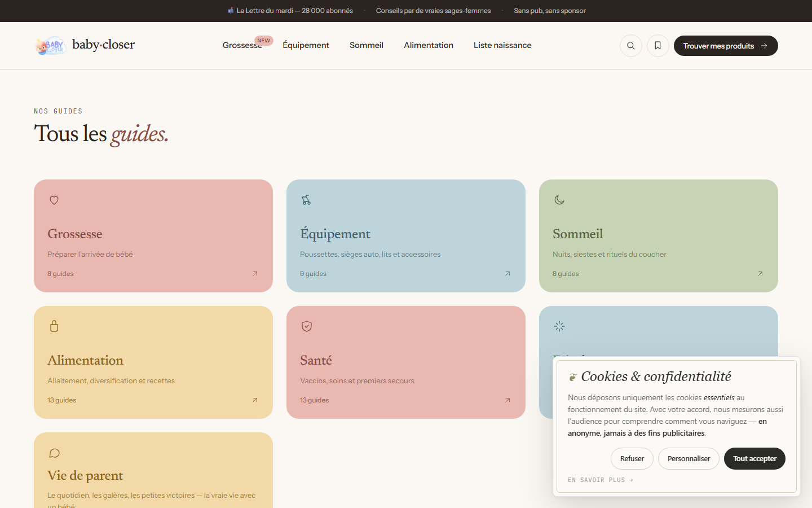812x508 pixels.
Task: Click '9 guides' count on Équipement card
Action: [x=313, y=274]
